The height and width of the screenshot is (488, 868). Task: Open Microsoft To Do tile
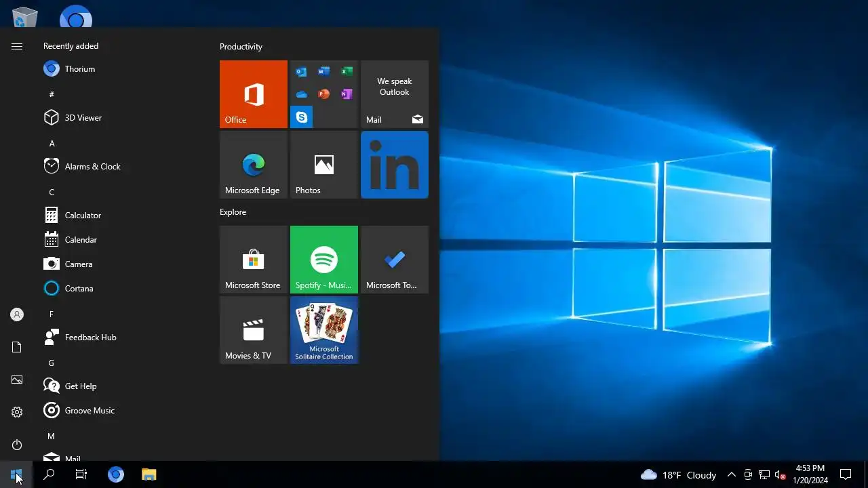click(x=395, y=260)
